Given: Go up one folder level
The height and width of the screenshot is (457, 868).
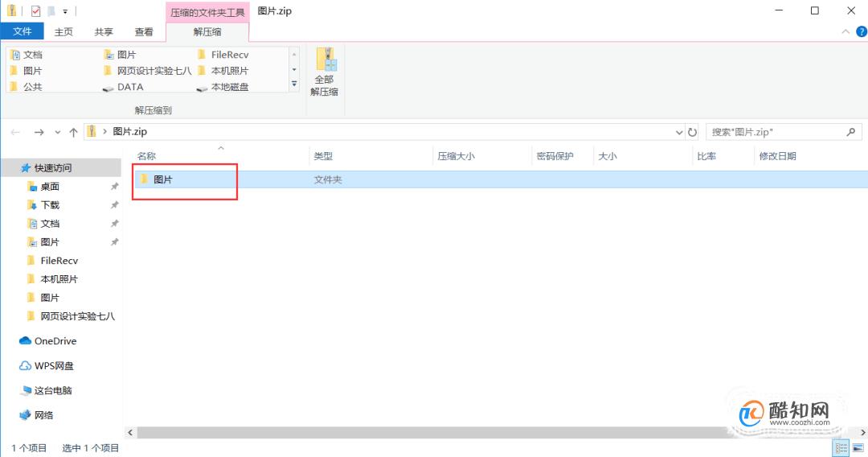Looking at the screenshot, I should [73, 132].
